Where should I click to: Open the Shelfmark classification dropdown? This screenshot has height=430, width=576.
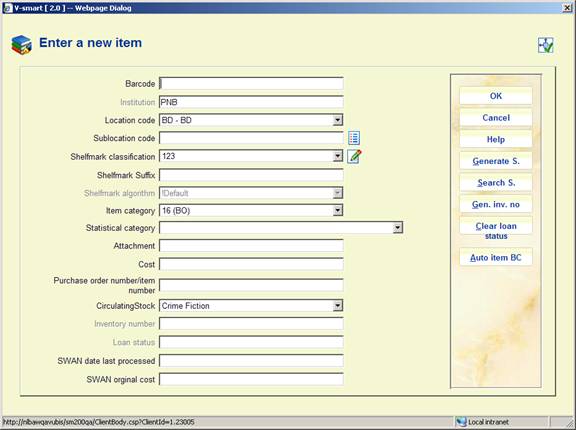pyautogui.click(x=337, y=156)
